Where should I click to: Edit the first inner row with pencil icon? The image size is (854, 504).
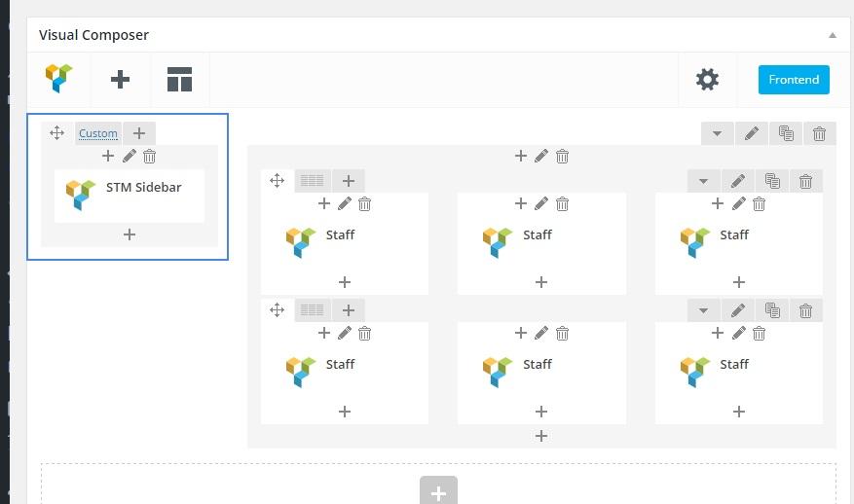[x=738, y=180]
